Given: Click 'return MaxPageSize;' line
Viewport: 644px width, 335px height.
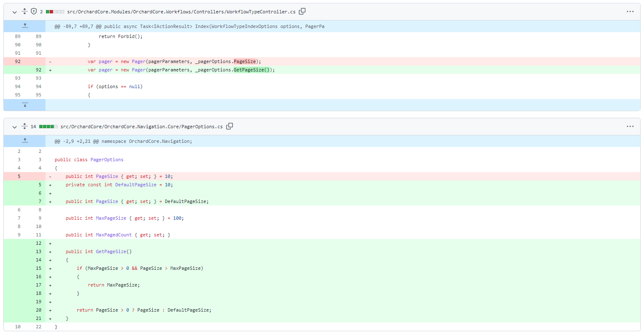Looking at the screenshot, I should pyautogui.click(x=114, y=285).
